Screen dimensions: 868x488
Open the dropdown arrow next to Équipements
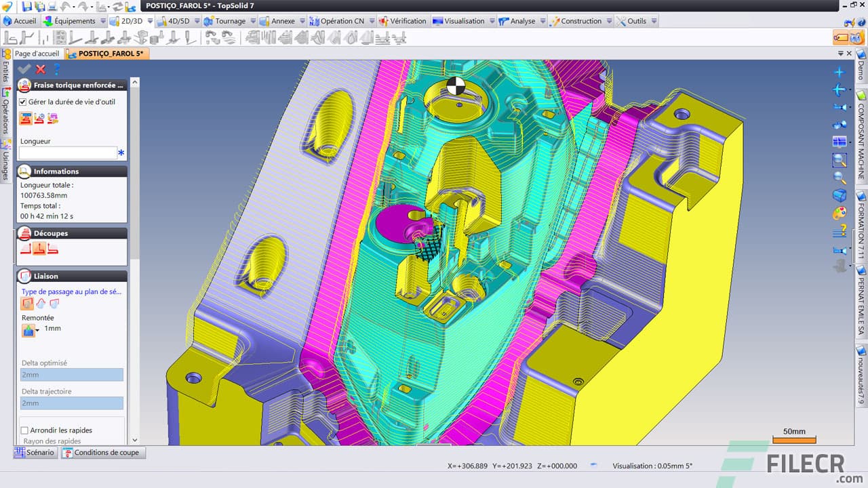point(103,21)
